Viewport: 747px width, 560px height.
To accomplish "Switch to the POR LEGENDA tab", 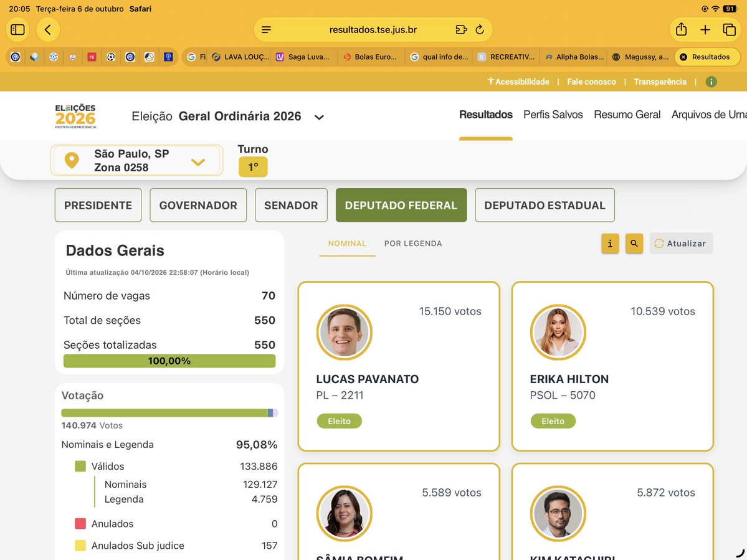I will click(x=413, y=244).
